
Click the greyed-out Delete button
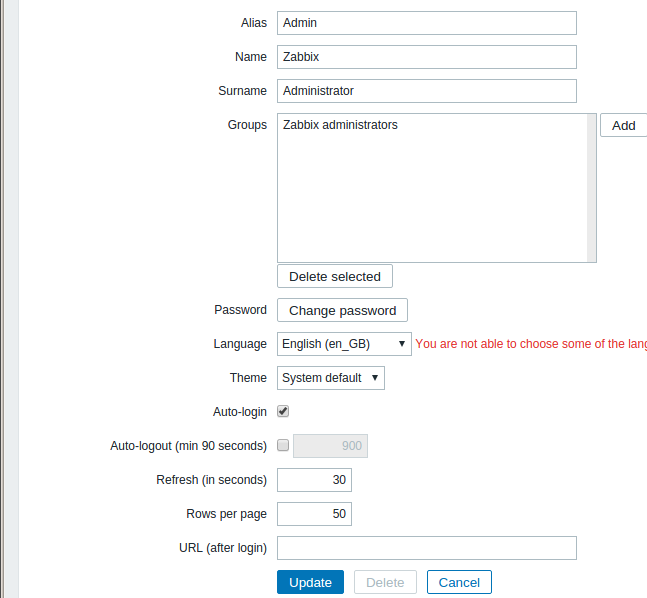pyautogui.click(x=385, y=582)
